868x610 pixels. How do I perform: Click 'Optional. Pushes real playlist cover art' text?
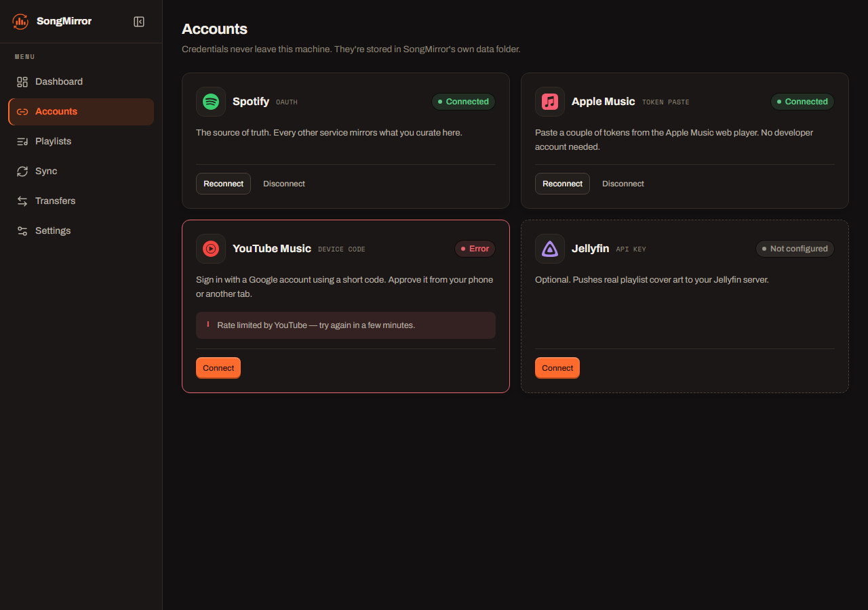click(x=652, y=280)
